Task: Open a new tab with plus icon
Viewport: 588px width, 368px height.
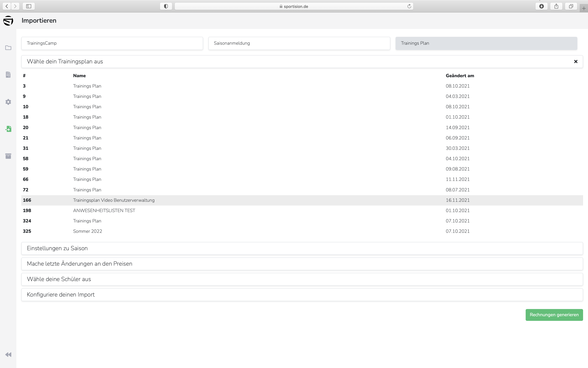Action: click(584, 8)
